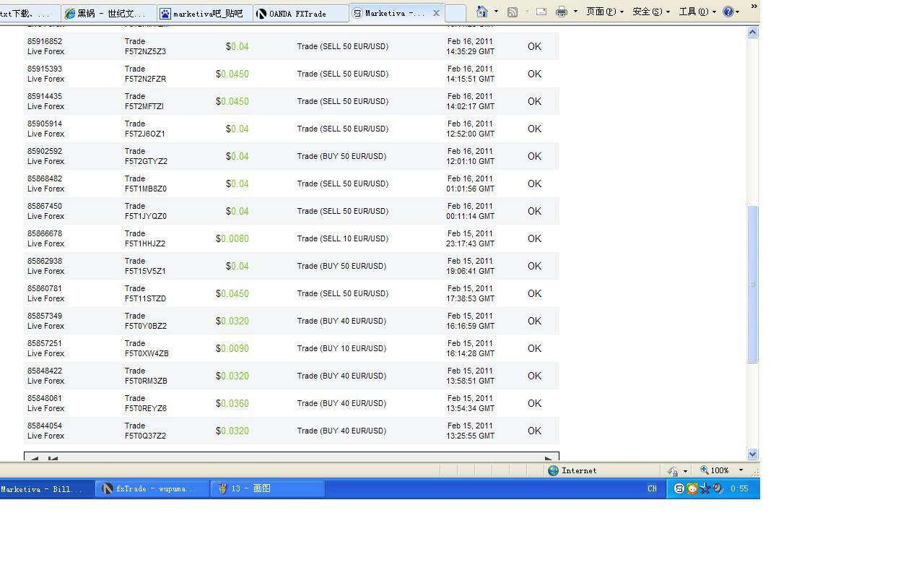Click the Help question mark icon
This screenshot has width=924, height=578.
(728, 12)
